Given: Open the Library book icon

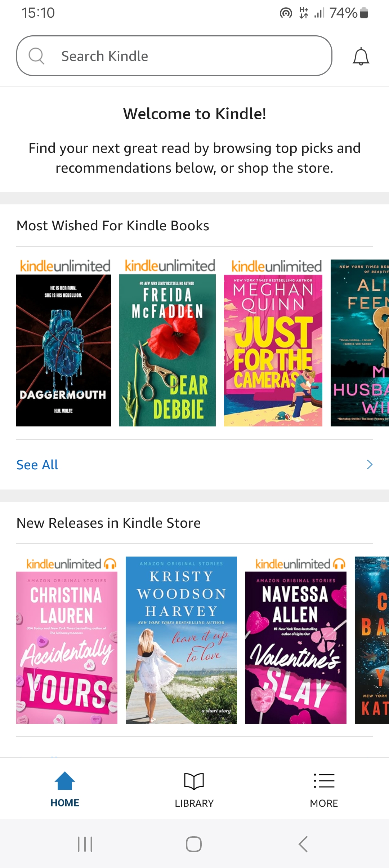Looking at the screenshot, I should click(x=194, y=781).
